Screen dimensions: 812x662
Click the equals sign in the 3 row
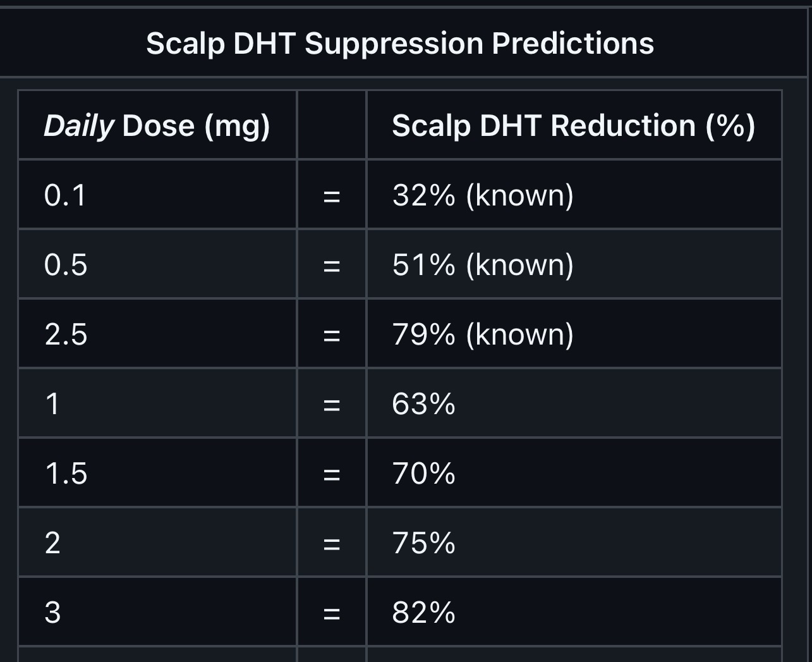332,615
